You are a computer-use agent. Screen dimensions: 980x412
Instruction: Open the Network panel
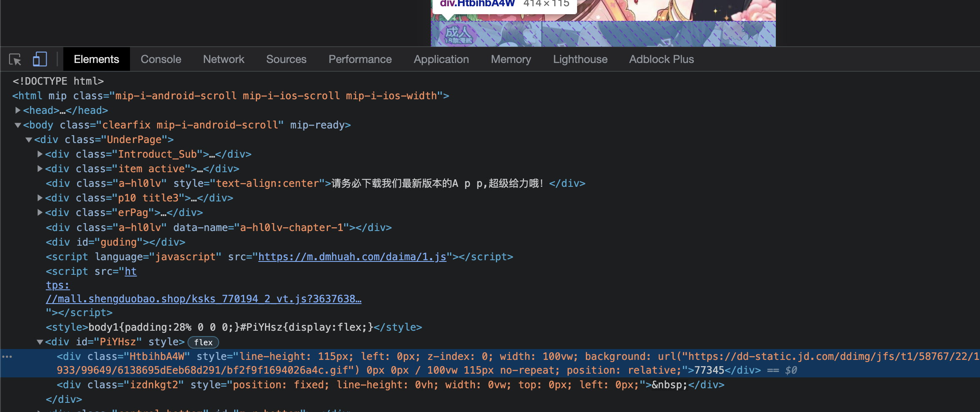click(x=224, y=59)
